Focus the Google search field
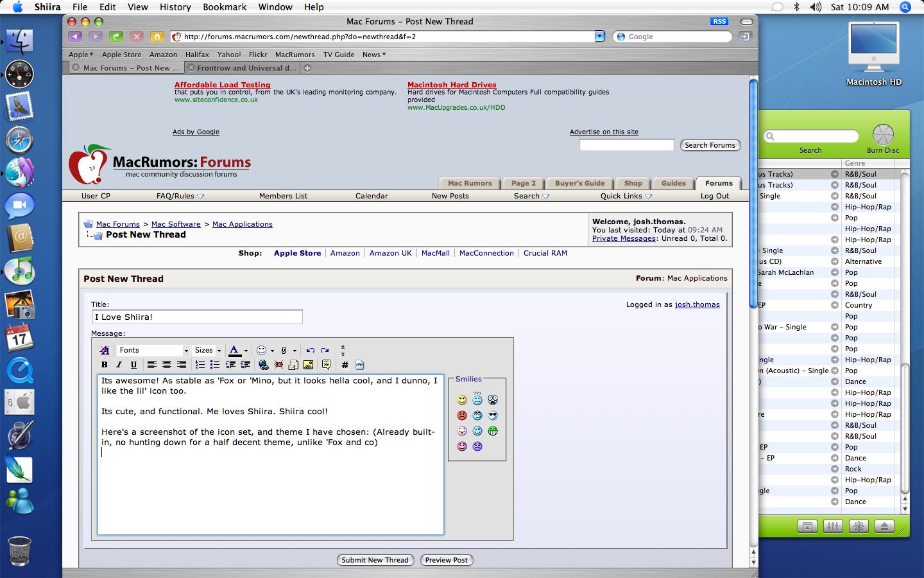 click(x=672, y=37)
